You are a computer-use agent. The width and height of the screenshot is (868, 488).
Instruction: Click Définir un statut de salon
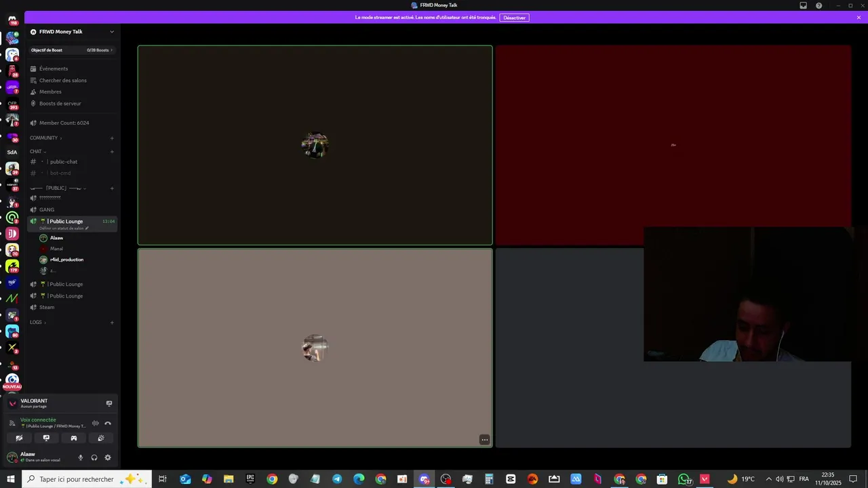tap(64, 228)
